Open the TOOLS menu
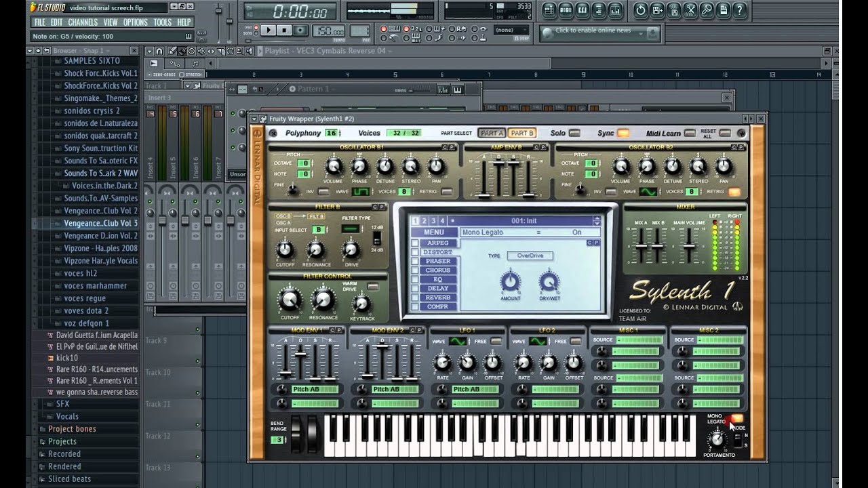The height and width of the screenshot is (488, 868). tap(163, 22)
